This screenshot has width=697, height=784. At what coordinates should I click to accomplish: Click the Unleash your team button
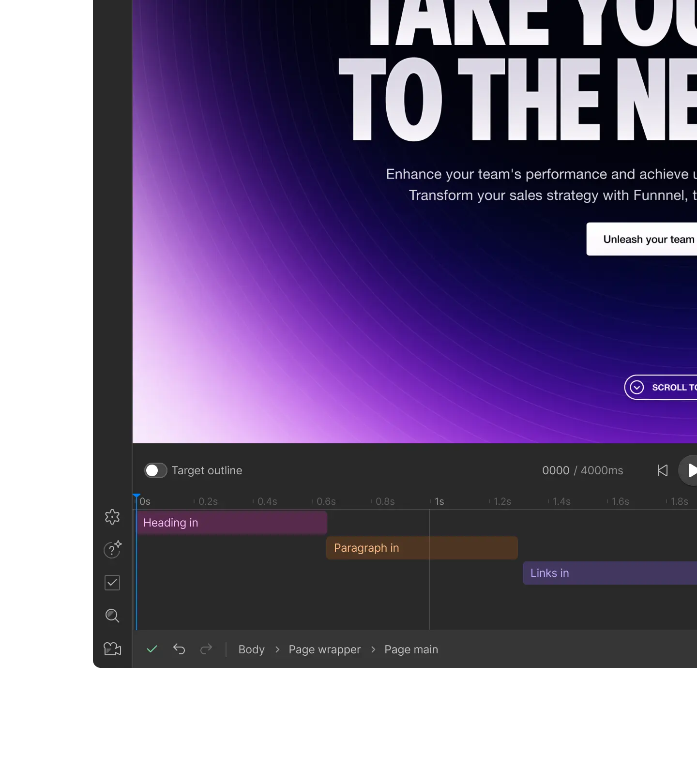642,239
